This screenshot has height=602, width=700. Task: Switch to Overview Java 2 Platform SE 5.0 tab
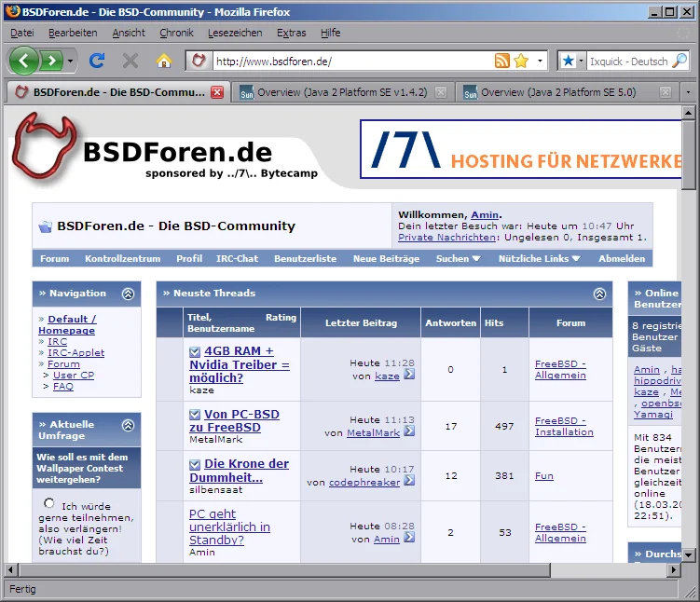[567, 92]
